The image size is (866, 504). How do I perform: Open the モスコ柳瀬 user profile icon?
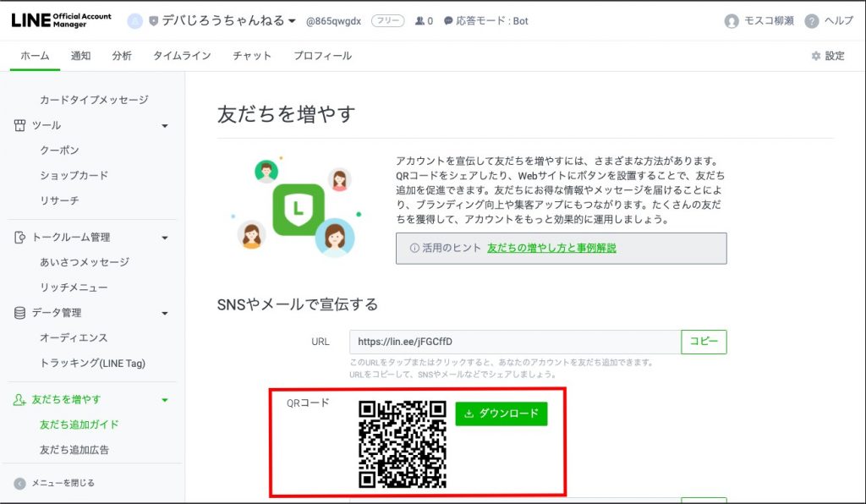(732, 21)
